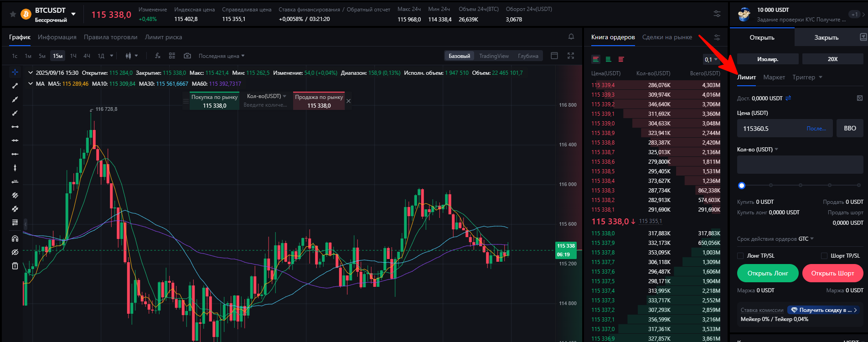Click the BBO price button

tap(850, 128)
